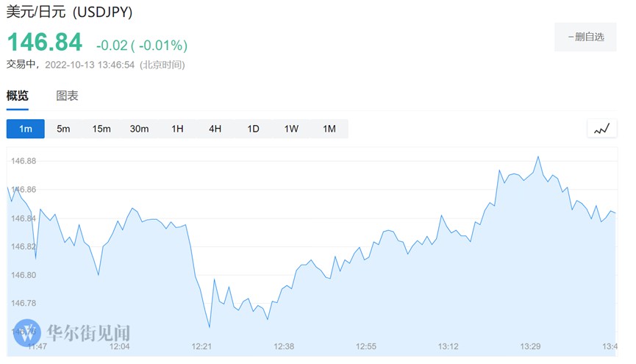Switch to the 1W weekly chart
The image size is (636, 364).
pyautogui.click(x=291, y=129)
